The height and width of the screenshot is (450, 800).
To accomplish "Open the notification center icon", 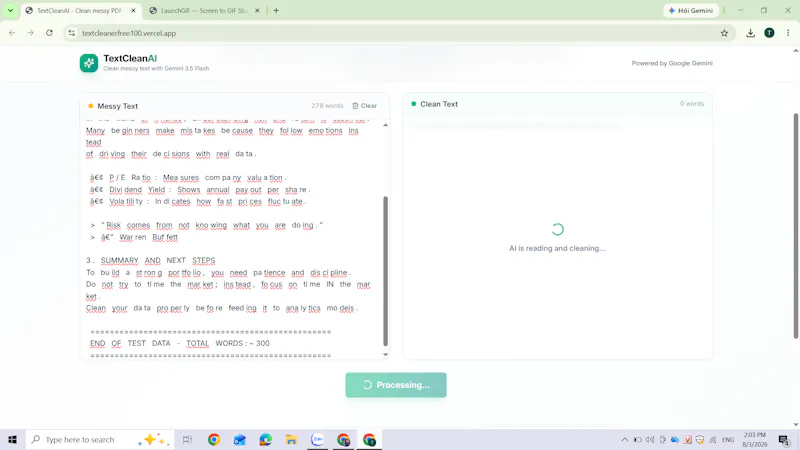I will click(784, 439).
